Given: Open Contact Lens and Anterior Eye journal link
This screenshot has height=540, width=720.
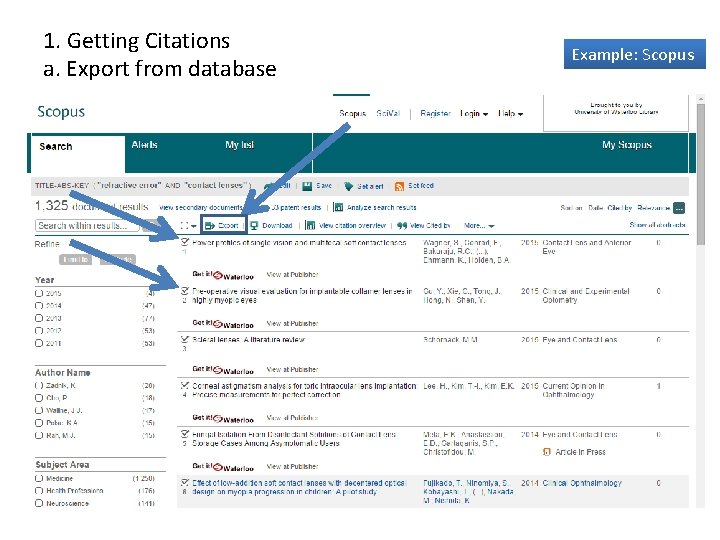Looking at the screenshot, I should coord(587,247).
